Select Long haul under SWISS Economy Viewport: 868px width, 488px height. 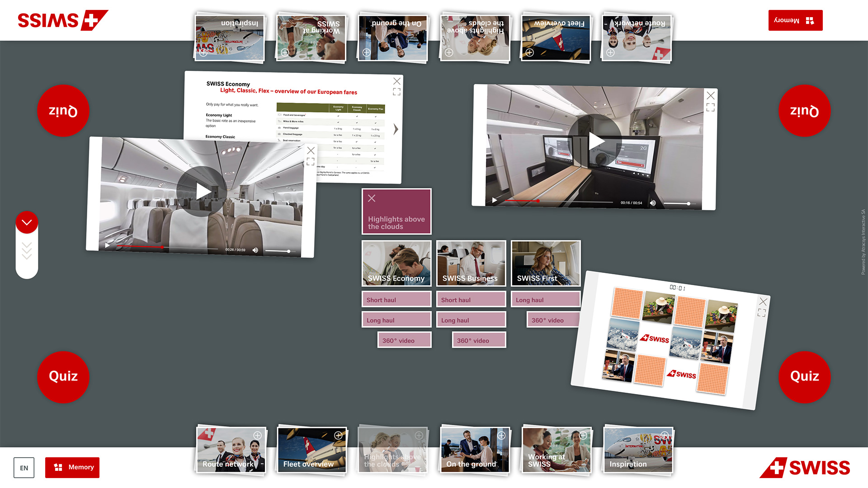coord(396,320)
